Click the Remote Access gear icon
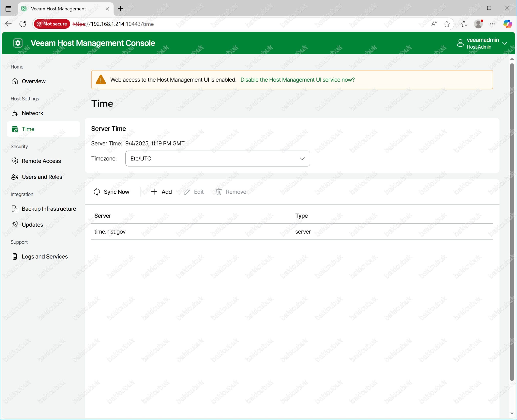 point(15,161)
